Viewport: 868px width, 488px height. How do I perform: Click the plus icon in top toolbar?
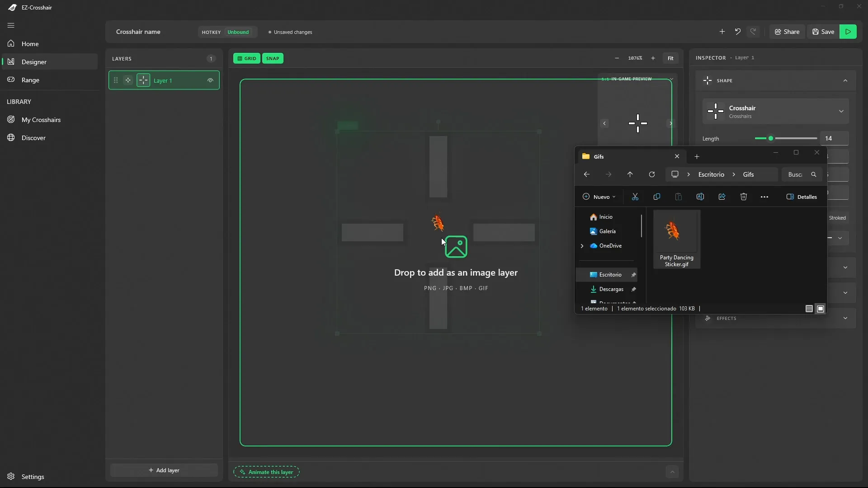(x=722, y=32)
